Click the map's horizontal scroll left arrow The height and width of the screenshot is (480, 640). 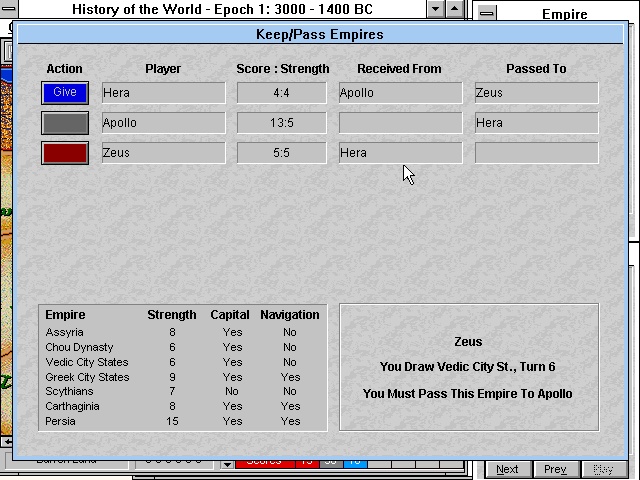[7, 441]
